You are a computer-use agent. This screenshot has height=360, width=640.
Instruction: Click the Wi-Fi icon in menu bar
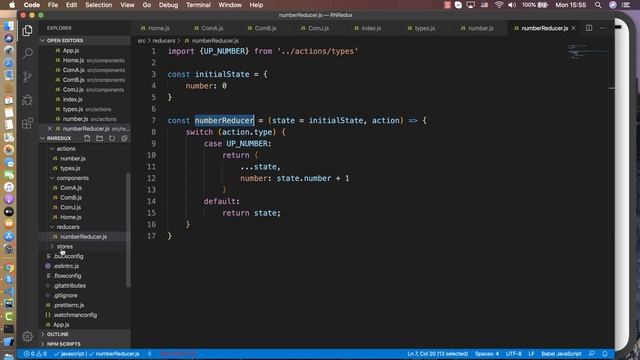499,5
